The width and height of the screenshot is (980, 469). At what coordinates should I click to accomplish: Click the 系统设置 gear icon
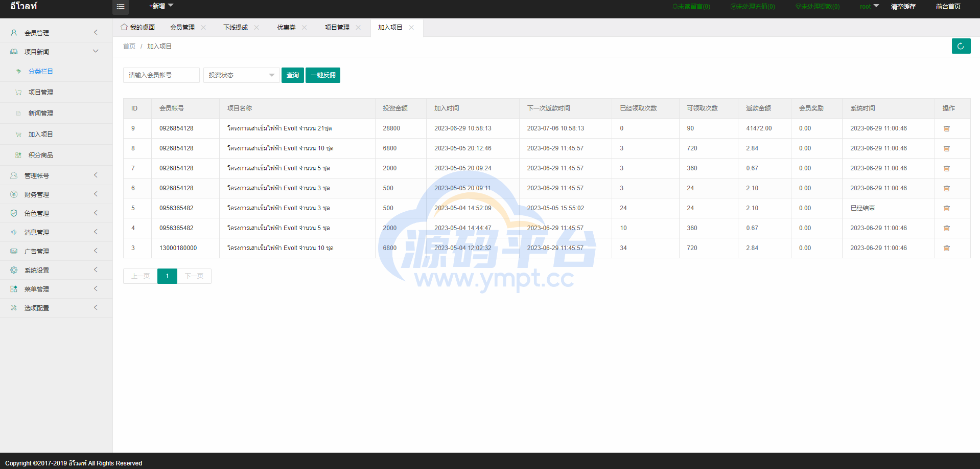[x=14, y=270]
